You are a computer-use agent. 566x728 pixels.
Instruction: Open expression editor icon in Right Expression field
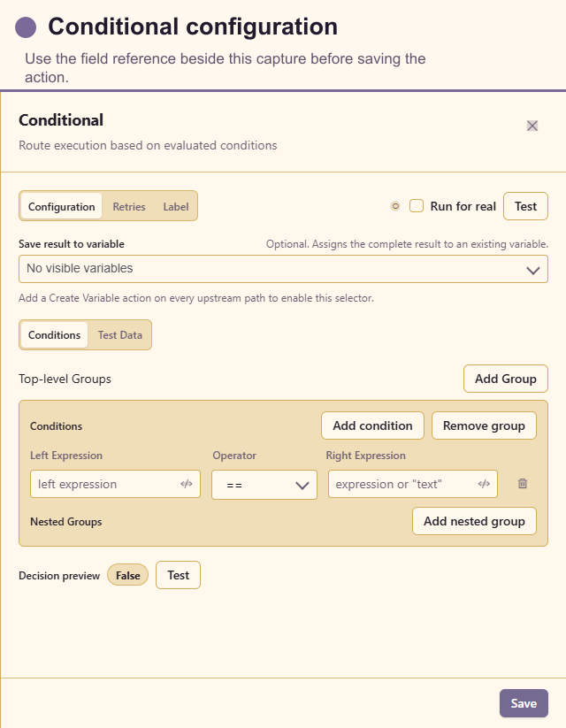pyautogui.click(x=484, y=484)
